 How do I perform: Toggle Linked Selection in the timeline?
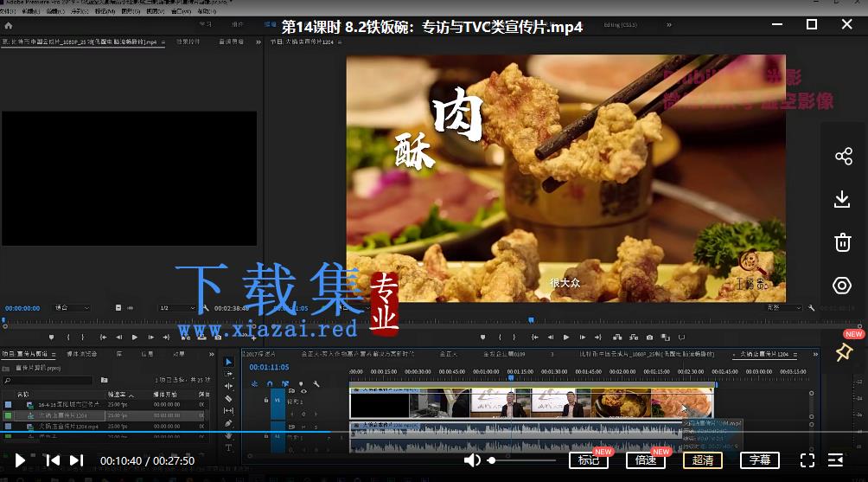click(285, 383)
